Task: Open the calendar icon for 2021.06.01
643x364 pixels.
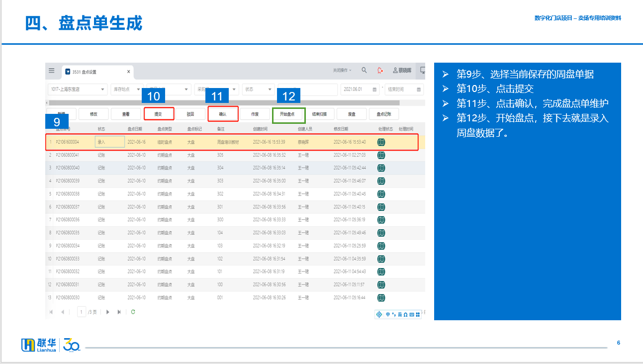Action: [x=374, y=90]
